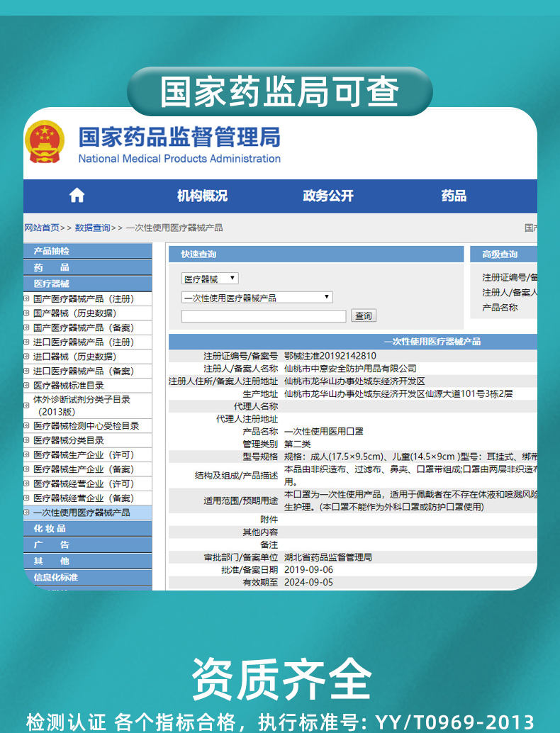Follow the 网站首页 breadcrumb link

42,228
